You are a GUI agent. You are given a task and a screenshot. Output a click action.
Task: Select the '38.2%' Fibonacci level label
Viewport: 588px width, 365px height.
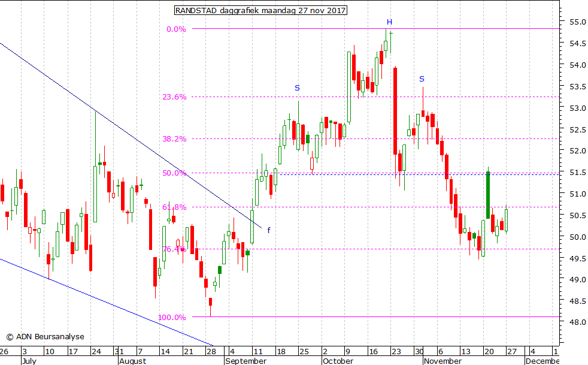pyautogui.click(x=174, y=139)
